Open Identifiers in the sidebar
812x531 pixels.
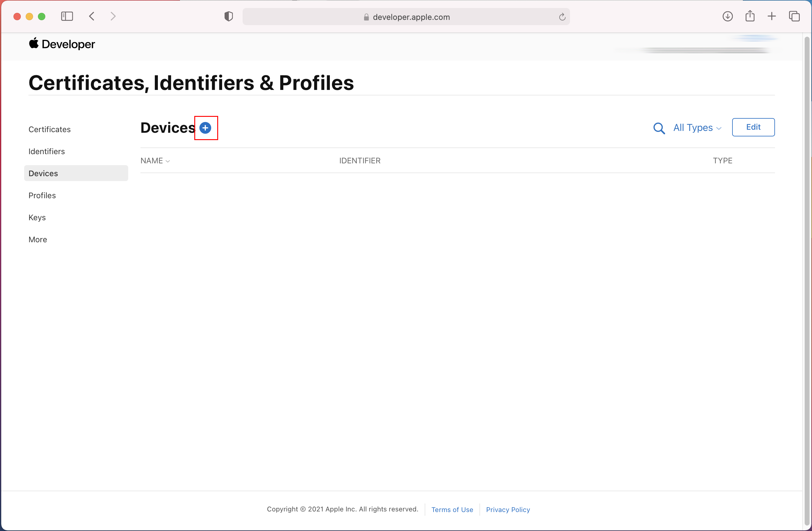[47, 151]
